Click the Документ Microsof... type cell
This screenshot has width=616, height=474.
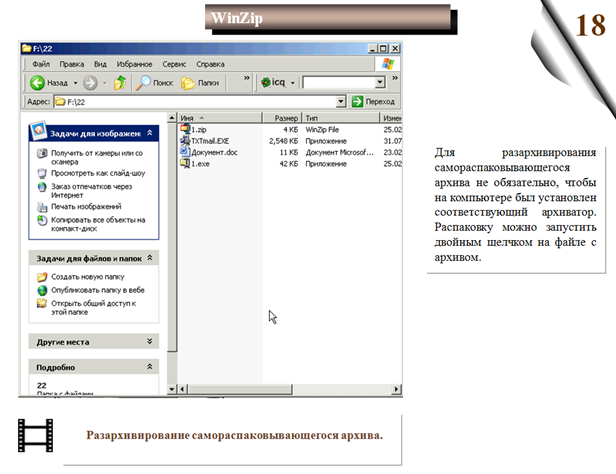point(339,152)
